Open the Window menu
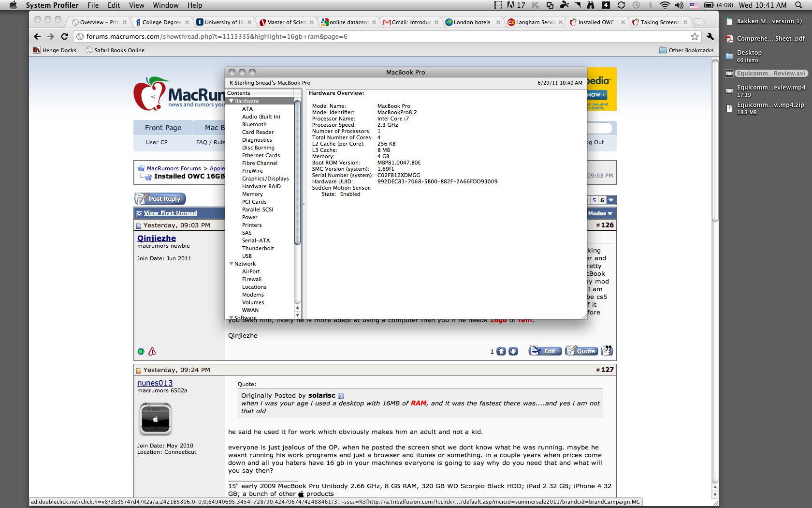The height and width of the screenshot is (508, 812). (166, 5)
